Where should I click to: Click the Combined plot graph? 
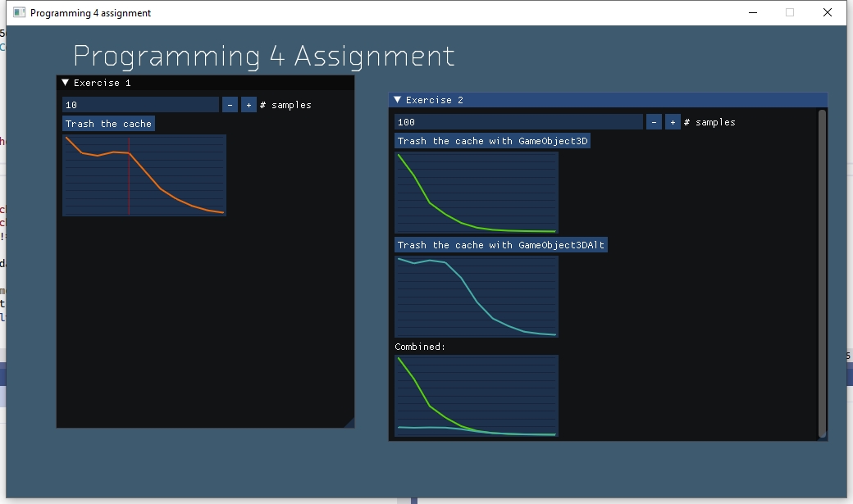point(477,396)
